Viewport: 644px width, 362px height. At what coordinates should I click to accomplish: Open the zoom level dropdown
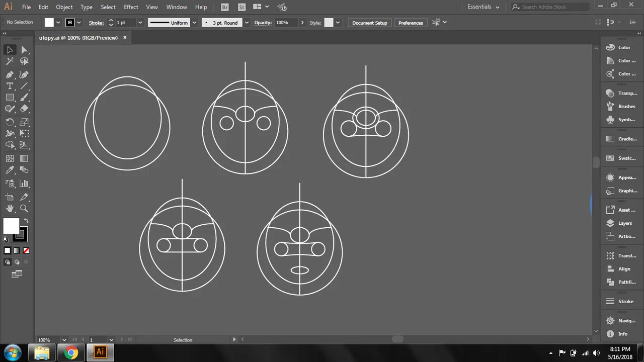[x=64, y=340]
